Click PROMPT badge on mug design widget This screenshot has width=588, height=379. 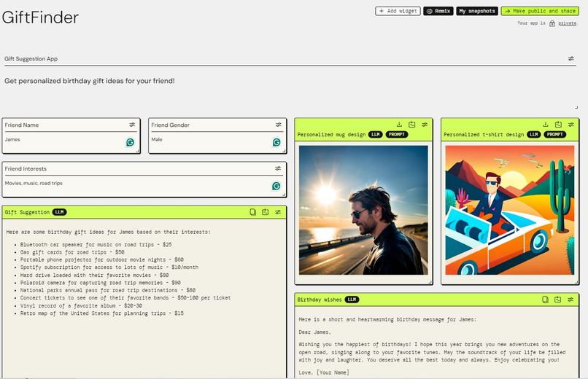click(x=397, y=134)
